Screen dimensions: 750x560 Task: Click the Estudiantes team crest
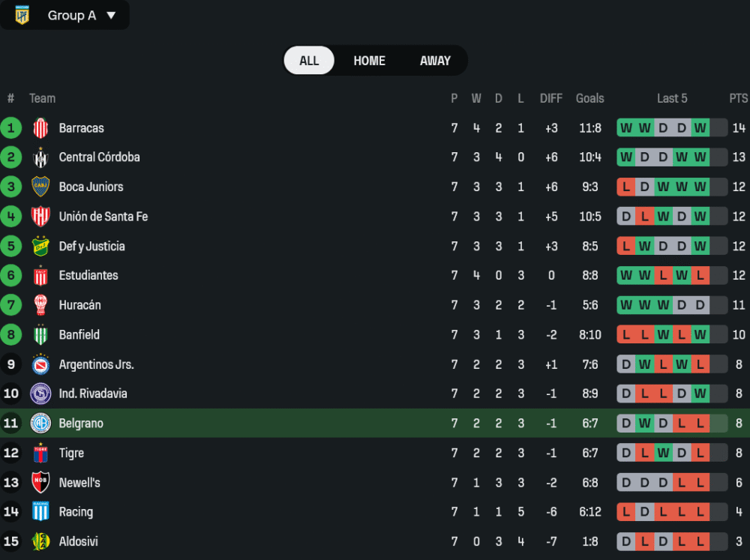[x=40, y=276]
